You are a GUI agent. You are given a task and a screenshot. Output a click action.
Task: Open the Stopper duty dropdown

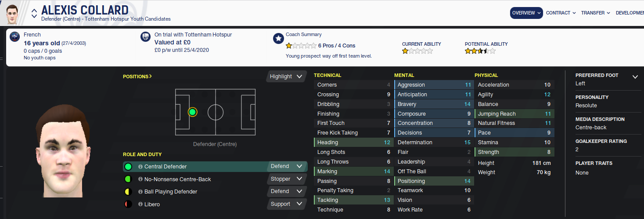tap(286, 179)
